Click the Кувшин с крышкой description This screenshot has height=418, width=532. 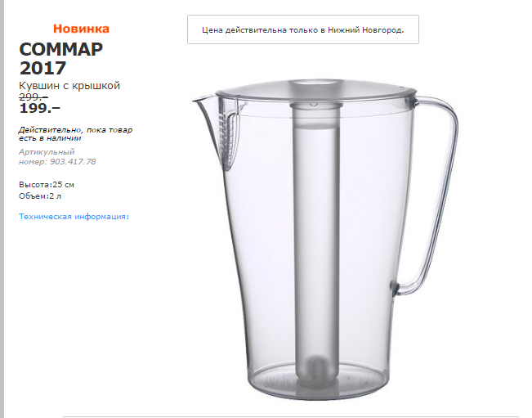click(69, 86)
